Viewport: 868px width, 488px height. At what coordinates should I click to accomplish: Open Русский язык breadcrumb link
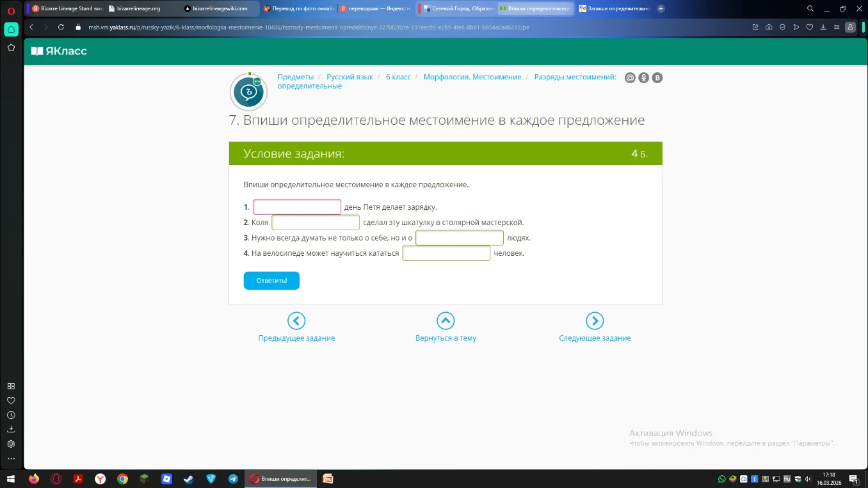(x=350, y=77)
